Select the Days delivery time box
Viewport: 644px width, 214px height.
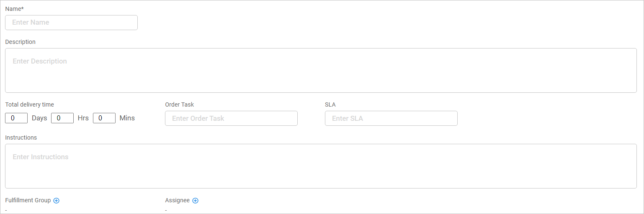16,118
